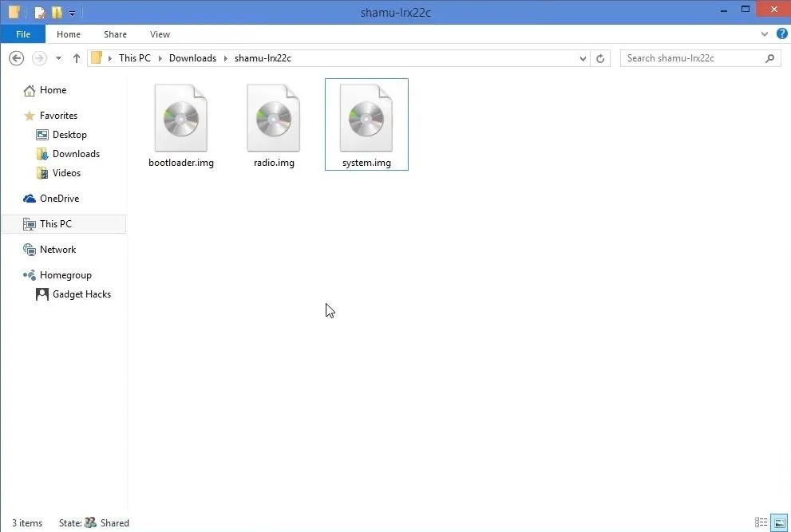Click the Shared state people icon
The height and width of the screenshot is (532, 791).
pos(90,523)
